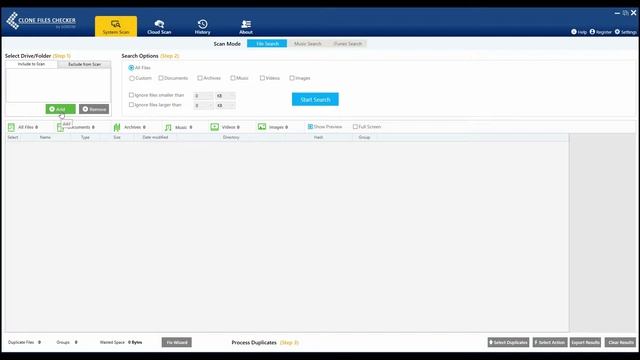
Task: Click the Remove folder button
Action: pyautogui.click(x=94, y=109)
